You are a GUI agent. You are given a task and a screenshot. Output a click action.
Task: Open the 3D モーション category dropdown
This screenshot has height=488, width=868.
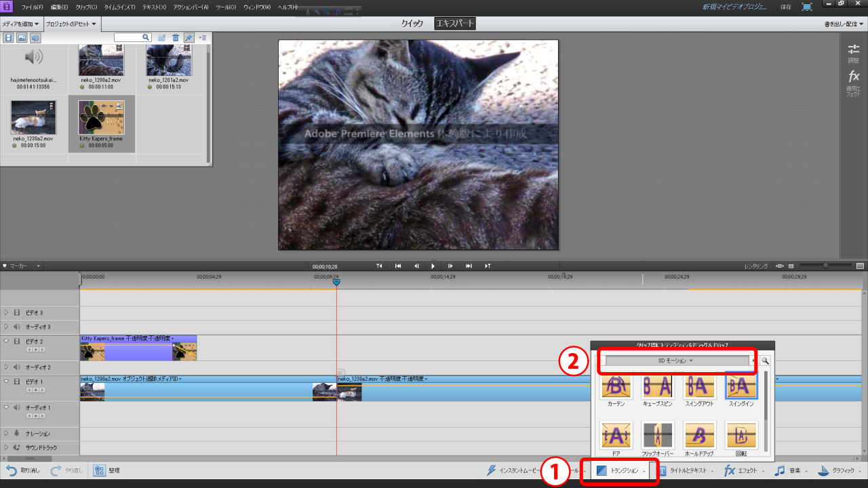(676, 361)
